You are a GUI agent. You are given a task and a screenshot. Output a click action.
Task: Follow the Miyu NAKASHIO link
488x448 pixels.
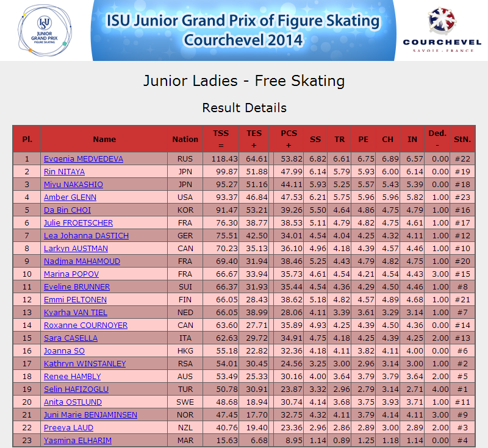73,184
